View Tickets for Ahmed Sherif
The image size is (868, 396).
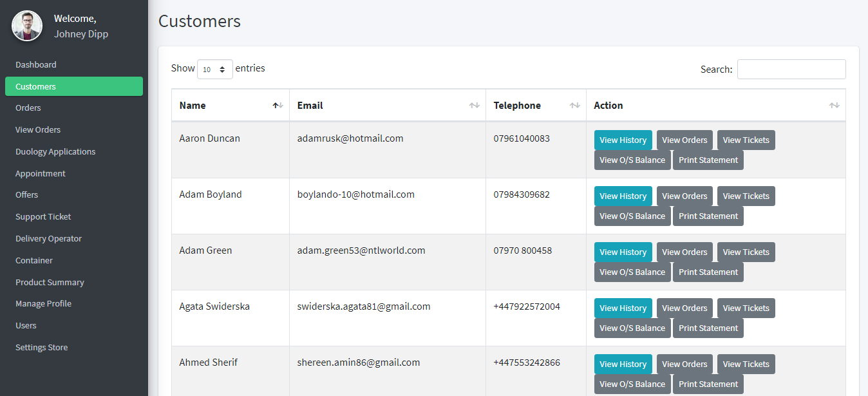coord(746,364)
